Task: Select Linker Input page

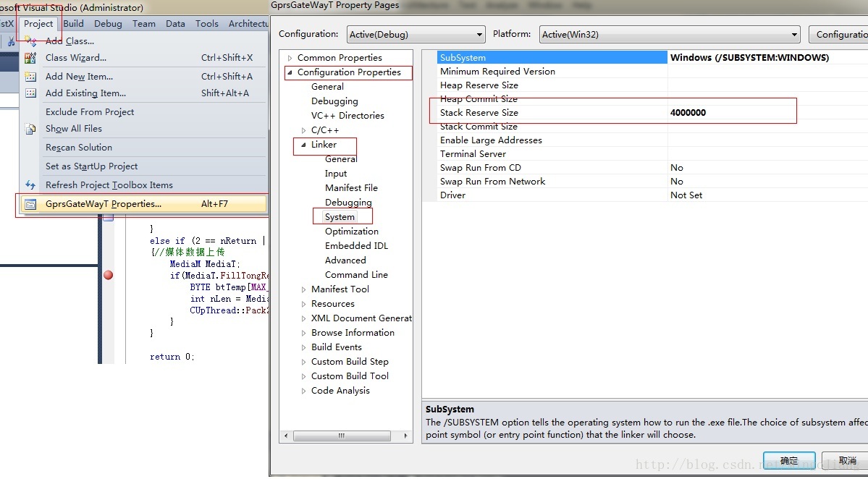Action: coord(336,174)
